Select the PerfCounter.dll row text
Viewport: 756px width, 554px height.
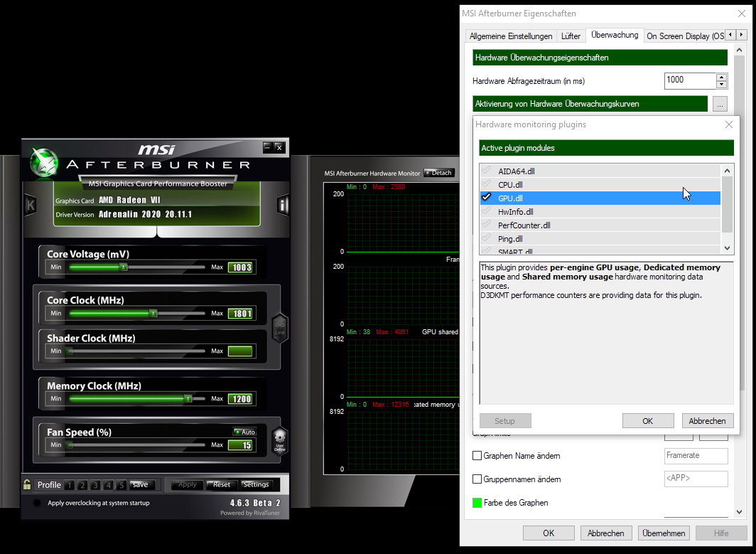coord(524,225)
